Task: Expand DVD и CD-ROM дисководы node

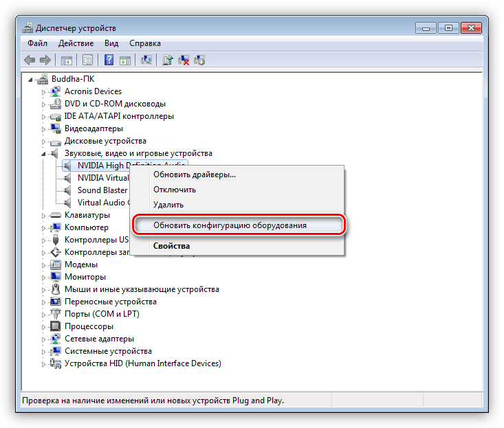Action: click(43, 104)
